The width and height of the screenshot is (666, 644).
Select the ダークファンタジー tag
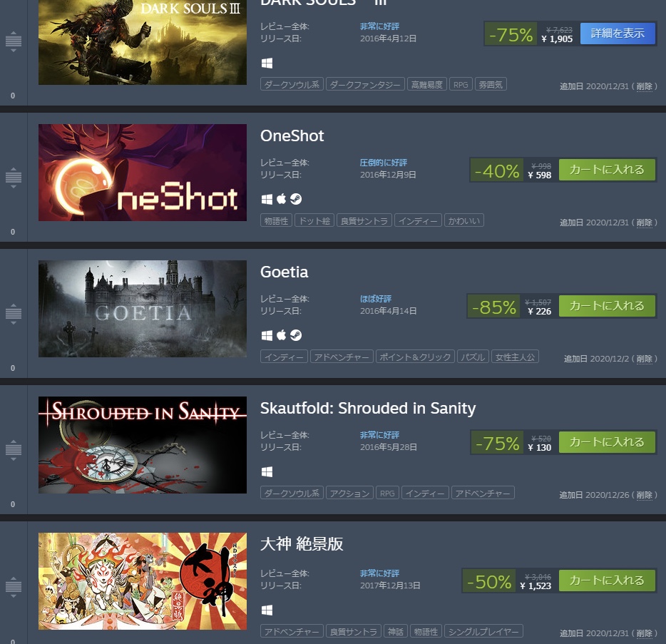click(x=365, y=84)
